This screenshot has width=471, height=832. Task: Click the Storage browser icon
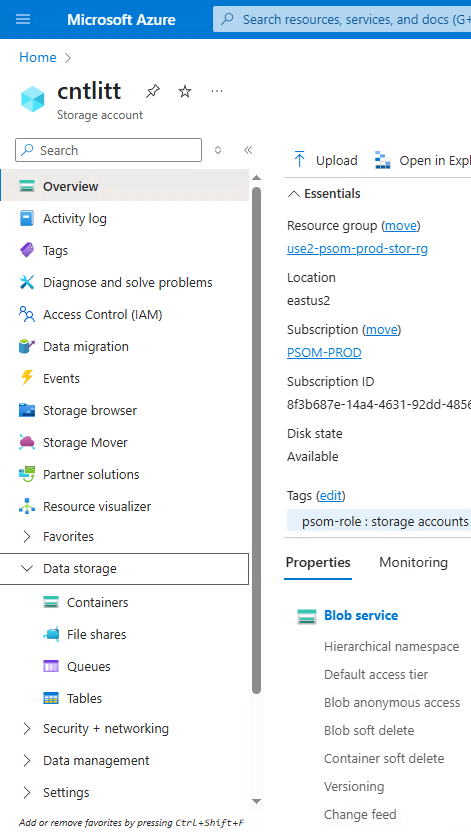[27, 410]
